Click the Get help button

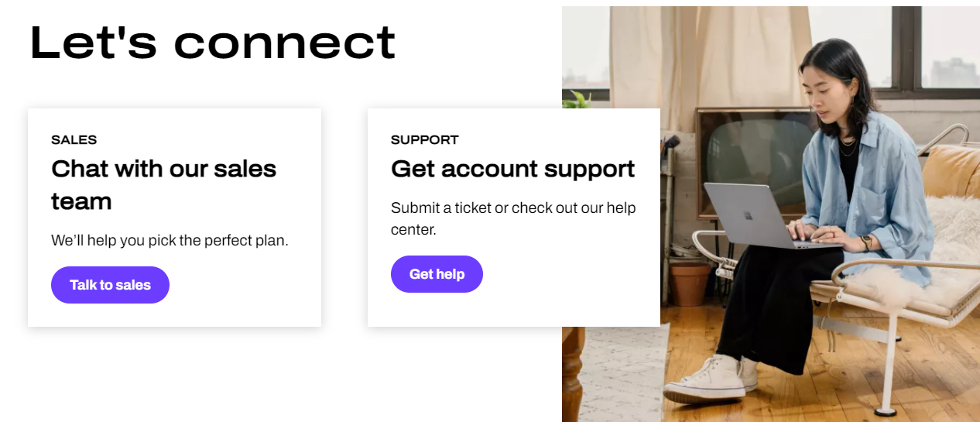437,274
